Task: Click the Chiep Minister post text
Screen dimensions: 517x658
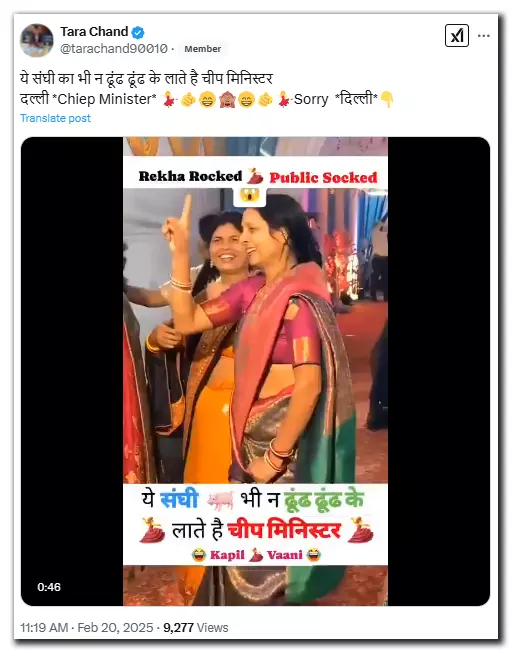Action: [104, 99]
